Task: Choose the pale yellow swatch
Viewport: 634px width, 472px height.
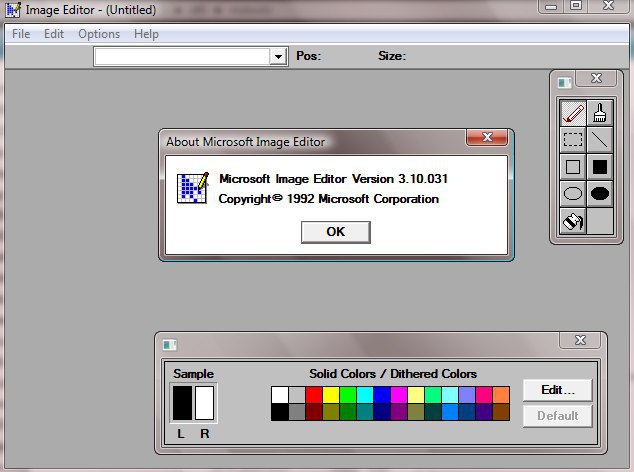Action: click(416, 395)
